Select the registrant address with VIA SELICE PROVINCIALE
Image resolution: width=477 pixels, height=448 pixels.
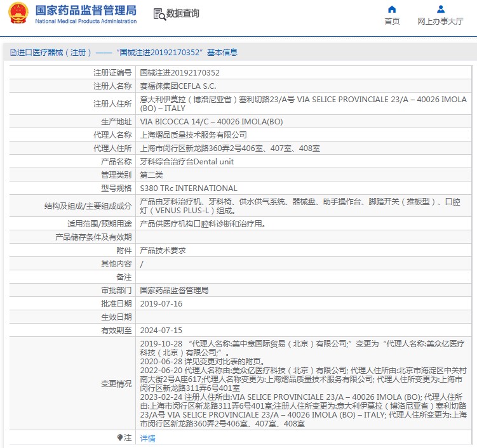coord(303,103)
